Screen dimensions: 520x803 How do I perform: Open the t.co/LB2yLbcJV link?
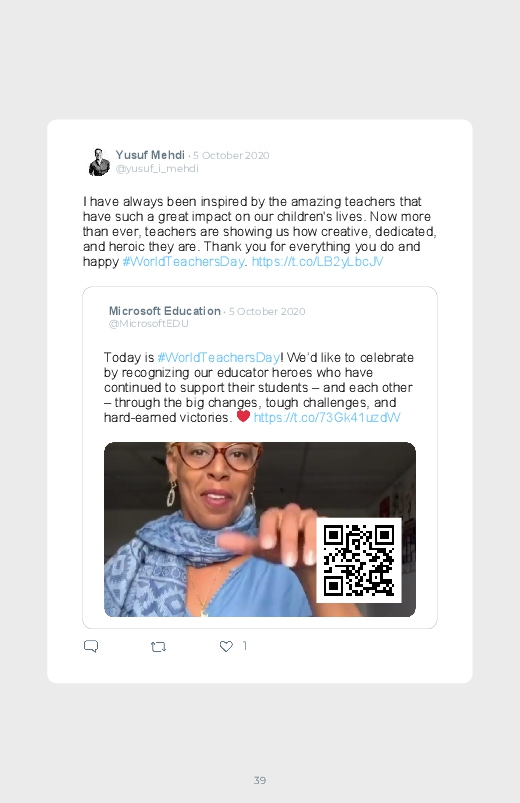[x=317, y=262]
